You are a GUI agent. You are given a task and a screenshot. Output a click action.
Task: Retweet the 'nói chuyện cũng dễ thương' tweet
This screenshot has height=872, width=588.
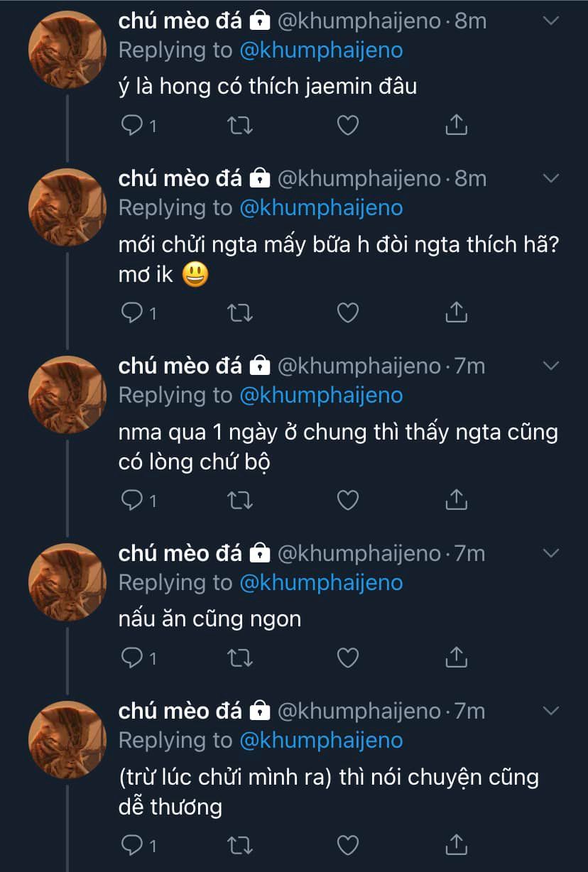(x=239, y=845)
